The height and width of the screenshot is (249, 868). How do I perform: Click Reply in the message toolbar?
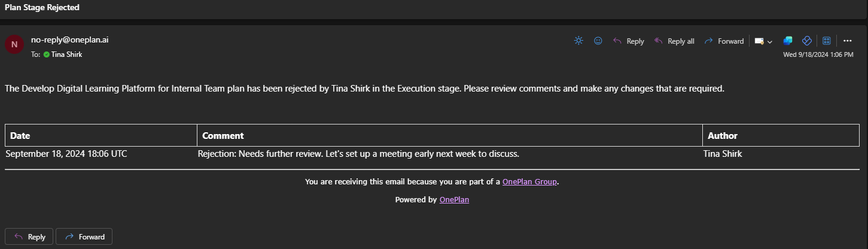click(629, 41)
